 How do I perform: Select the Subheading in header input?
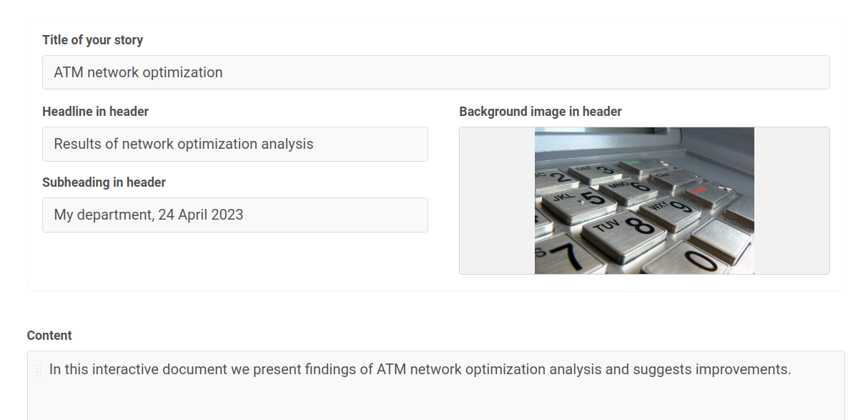click(235, 215)
